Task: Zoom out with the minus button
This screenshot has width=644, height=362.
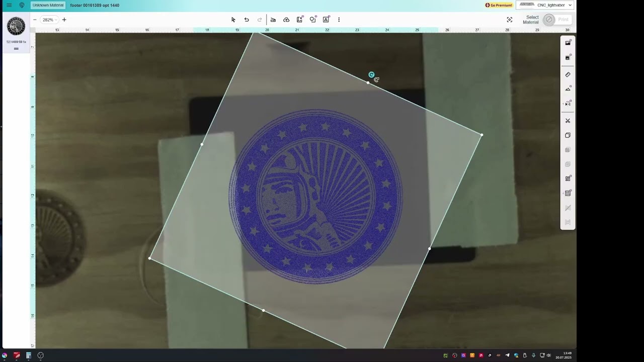Action: [x=35, y=20]
